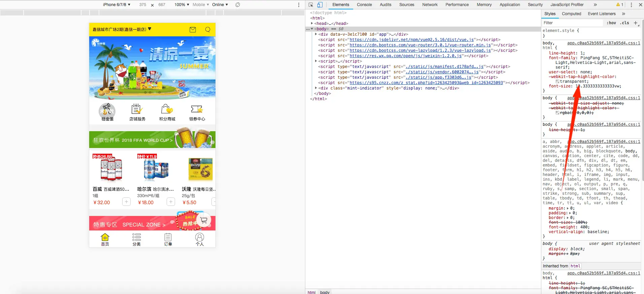Open the mail icon in store header
The width and height of the screenshot is (644, 294).
(193, 30)
